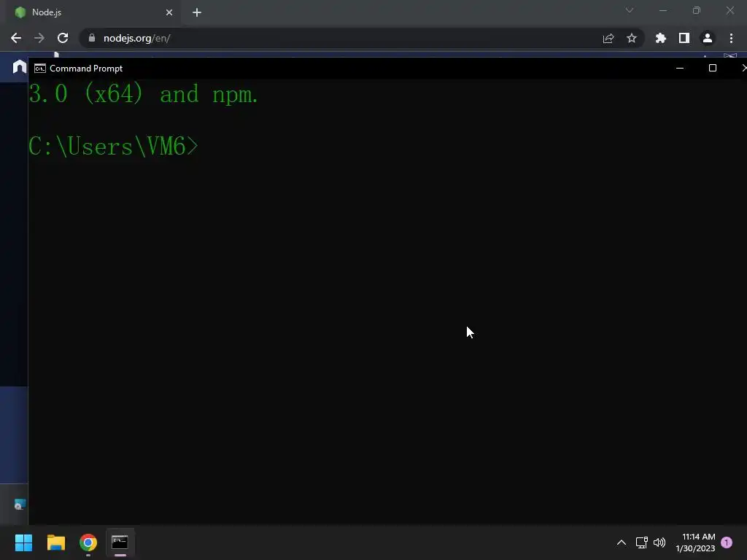
Task: Click the Command Prompt title bar text
Action: click(x=86, y=69)
